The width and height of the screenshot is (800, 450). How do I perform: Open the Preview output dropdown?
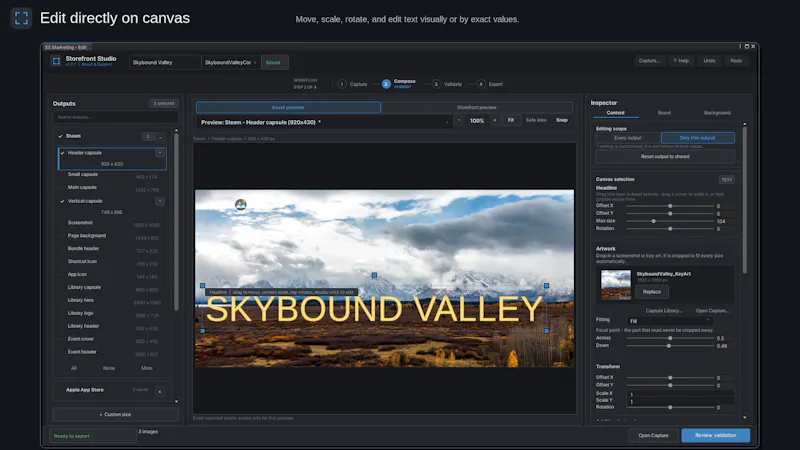323,122
